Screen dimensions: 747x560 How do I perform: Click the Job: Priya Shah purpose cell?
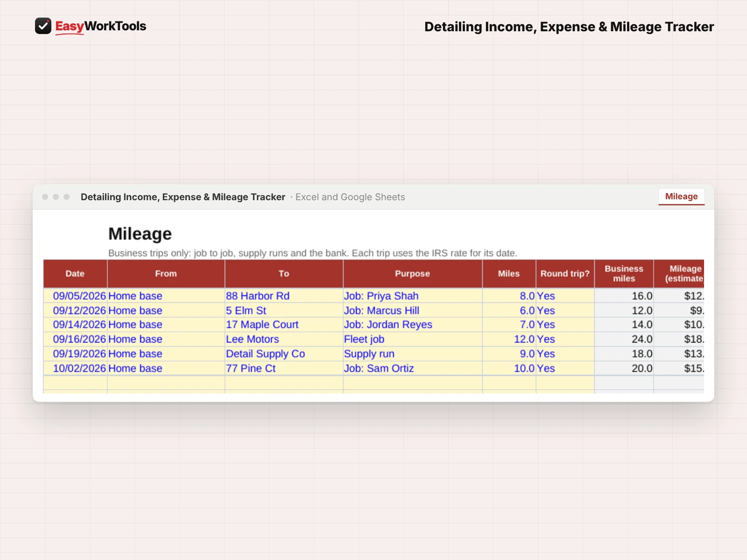[x=413, y=296]
